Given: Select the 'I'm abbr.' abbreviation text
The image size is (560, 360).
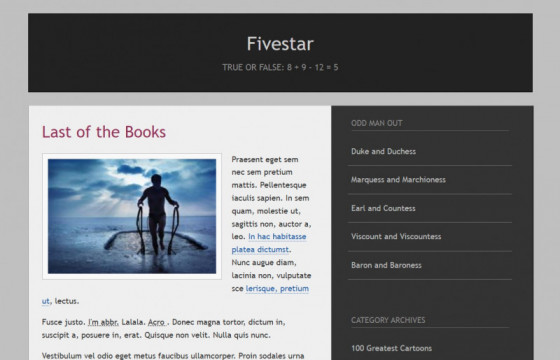Looking at the screenshot, I should click(x=103, y=322).
